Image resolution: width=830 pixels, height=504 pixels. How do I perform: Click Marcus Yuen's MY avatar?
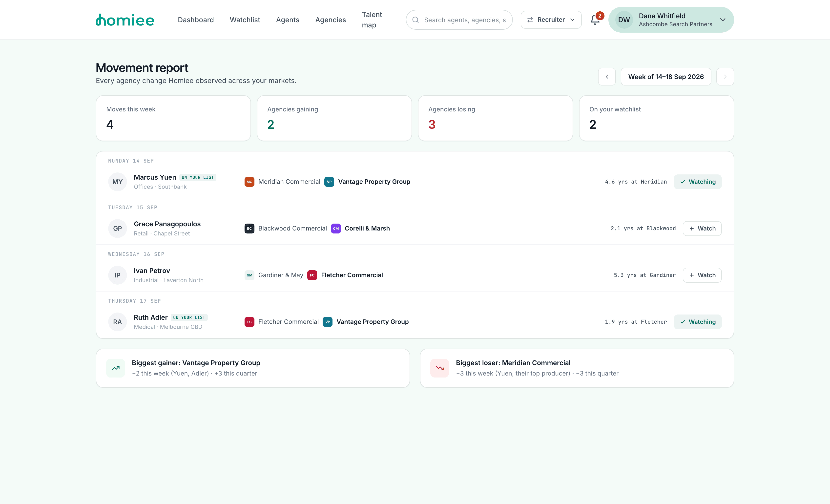click(118, 182)
